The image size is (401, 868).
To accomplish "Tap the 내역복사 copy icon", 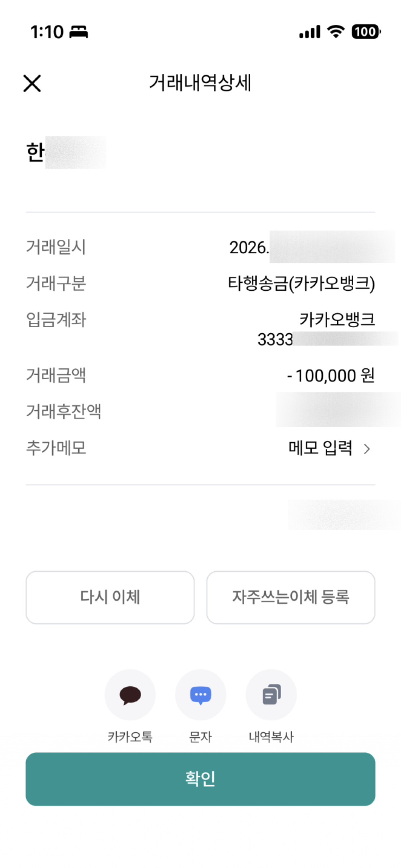I will [x=271, y=695].
